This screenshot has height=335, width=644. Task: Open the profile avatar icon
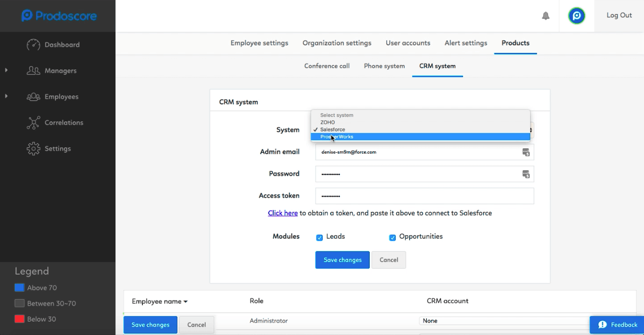pos(577,16)
